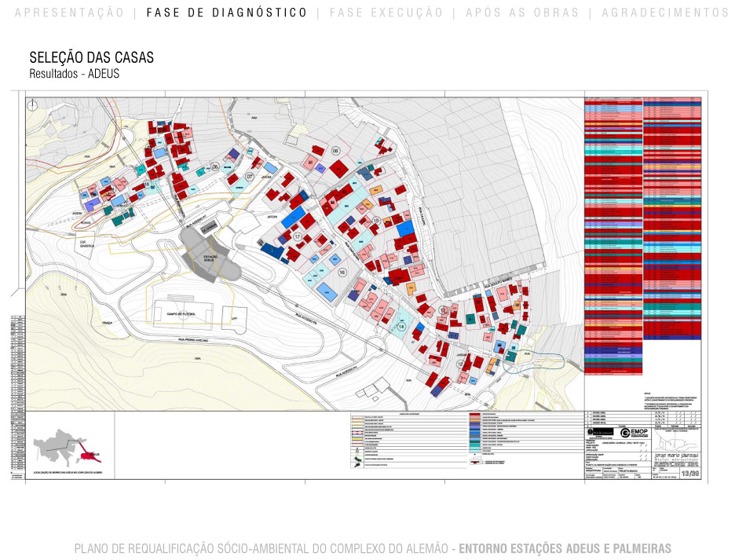
Task: Click the ENTORNO ESTAÇÕES ADEUS E PALMEIRAS footer
Action: [565, 548]
